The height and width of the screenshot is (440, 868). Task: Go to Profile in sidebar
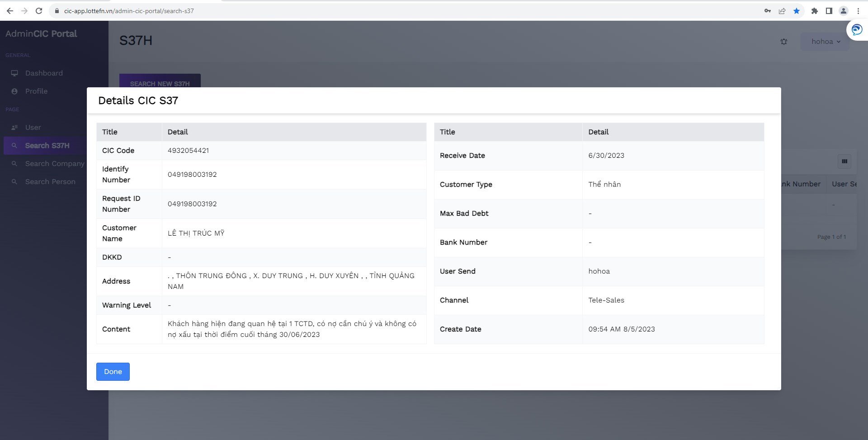(36, 91)
